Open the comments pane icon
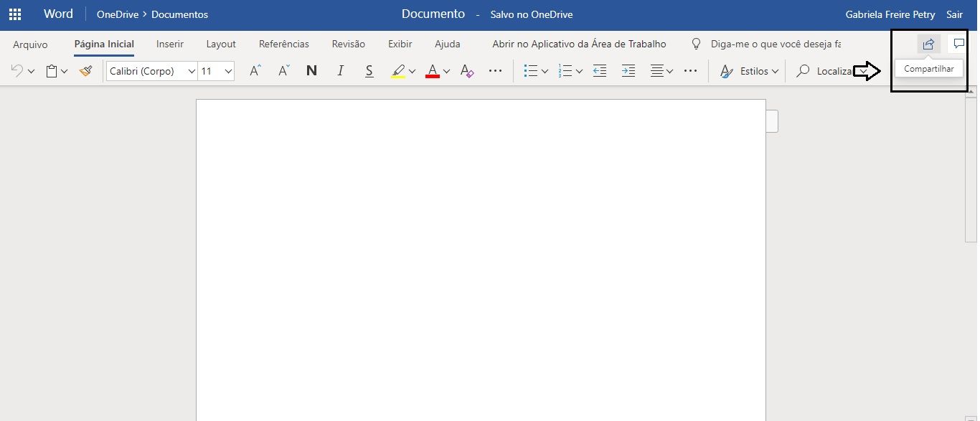Image resolution: width=980 pixels, height=421 pixels. pyautogui.click(x=958, y=44)
